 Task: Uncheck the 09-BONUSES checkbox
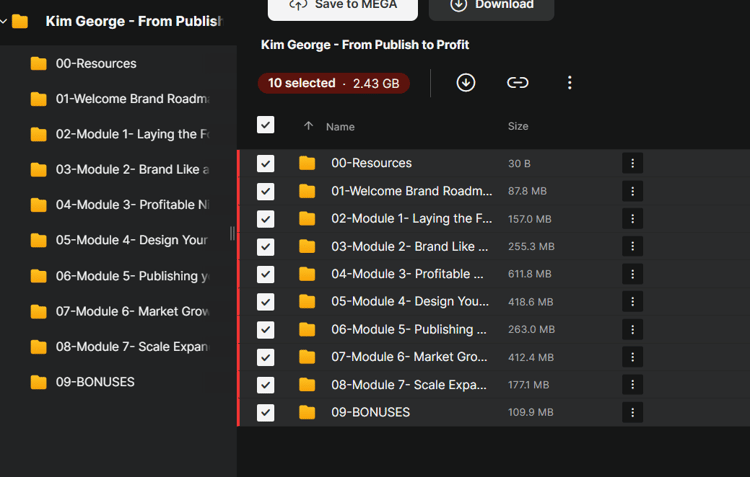(265, 413)
